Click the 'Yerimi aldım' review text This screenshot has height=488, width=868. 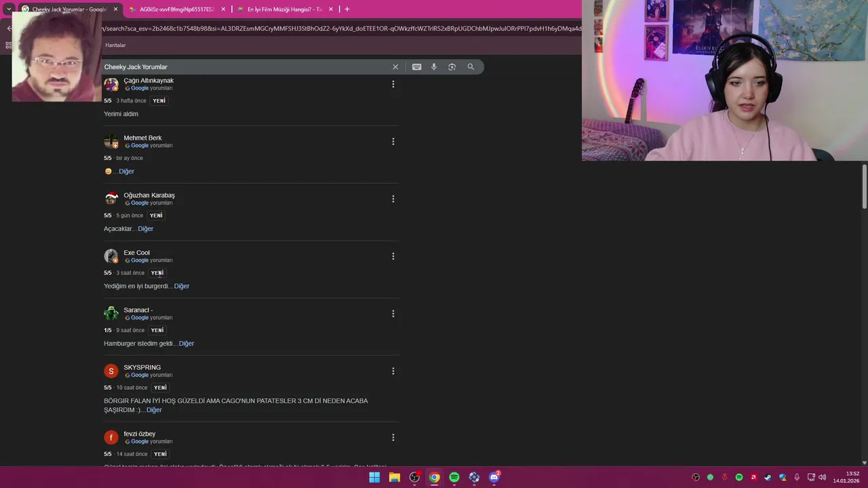pyautogui.click(x=121, y=114)
